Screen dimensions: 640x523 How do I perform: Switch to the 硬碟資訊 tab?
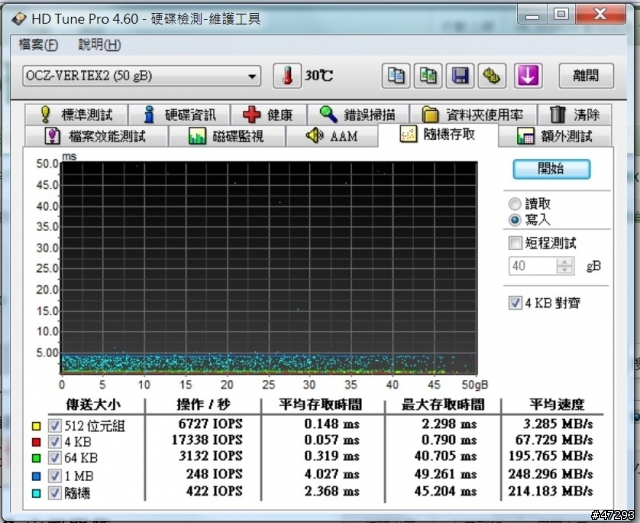coord(180,115)
